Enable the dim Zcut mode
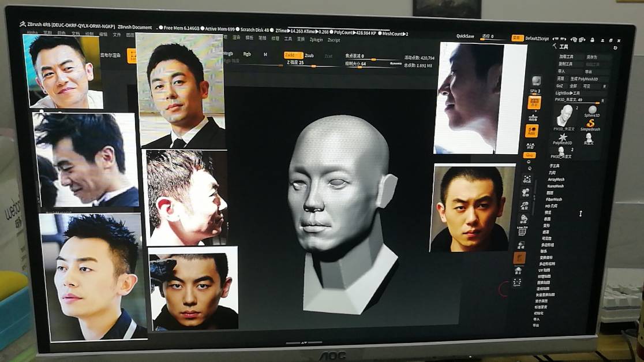Image resolution: width=644 pixels, height=362 pixels. pos(328,56)
